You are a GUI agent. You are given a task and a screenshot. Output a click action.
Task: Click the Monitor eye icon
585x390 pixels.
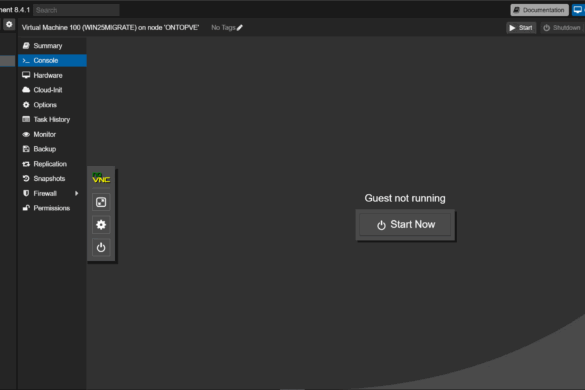coord(26,134)
